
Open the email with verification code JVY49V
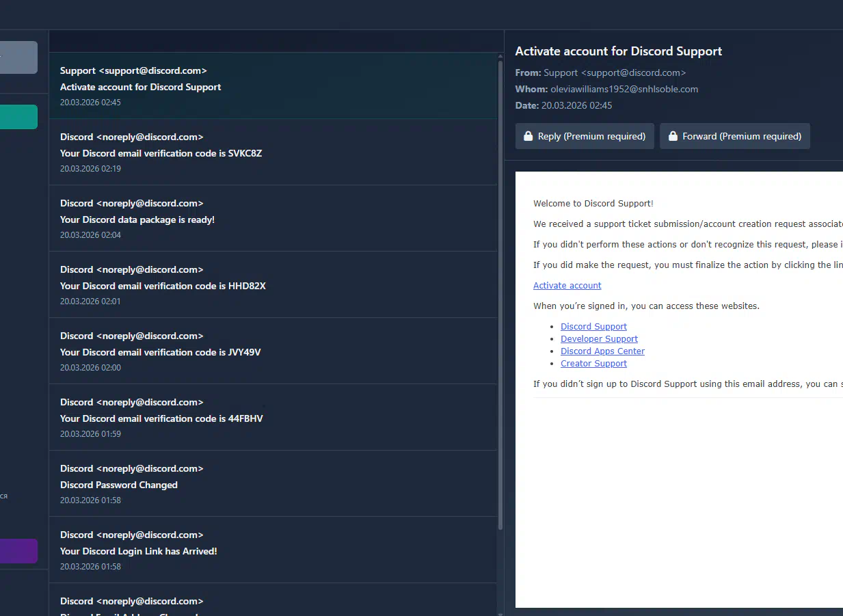click(x=273, y=351)
